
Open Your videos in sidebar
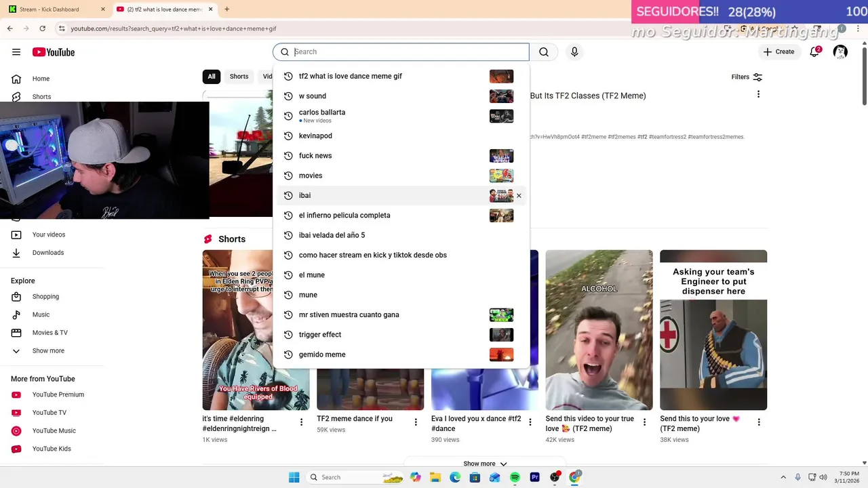pyautogui.click(x=49, y=235)
